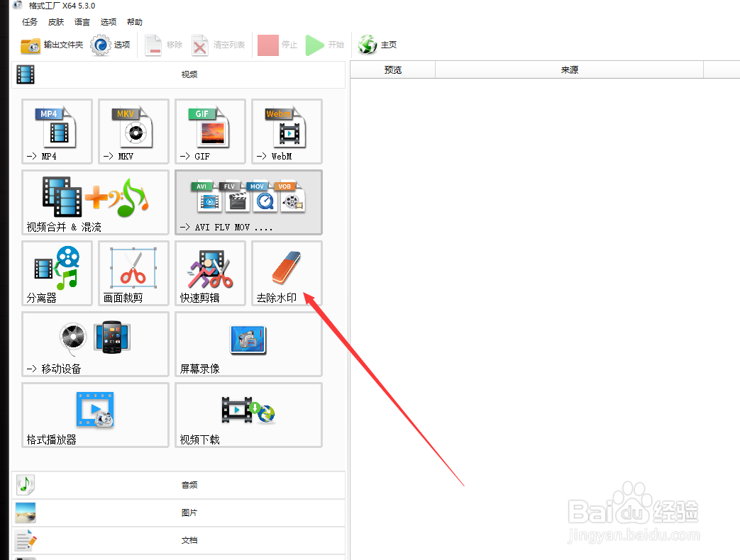The image size is (740, 560).
Task: Open the crop tool 画面裁剪
Action: click(x=133, y=274)
